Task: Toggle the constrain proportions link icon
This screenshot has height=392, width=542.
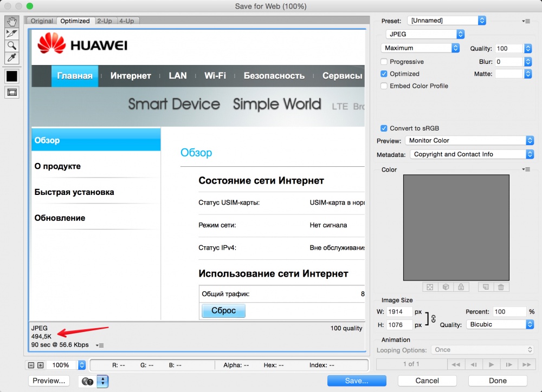Action: coord(434,318)
